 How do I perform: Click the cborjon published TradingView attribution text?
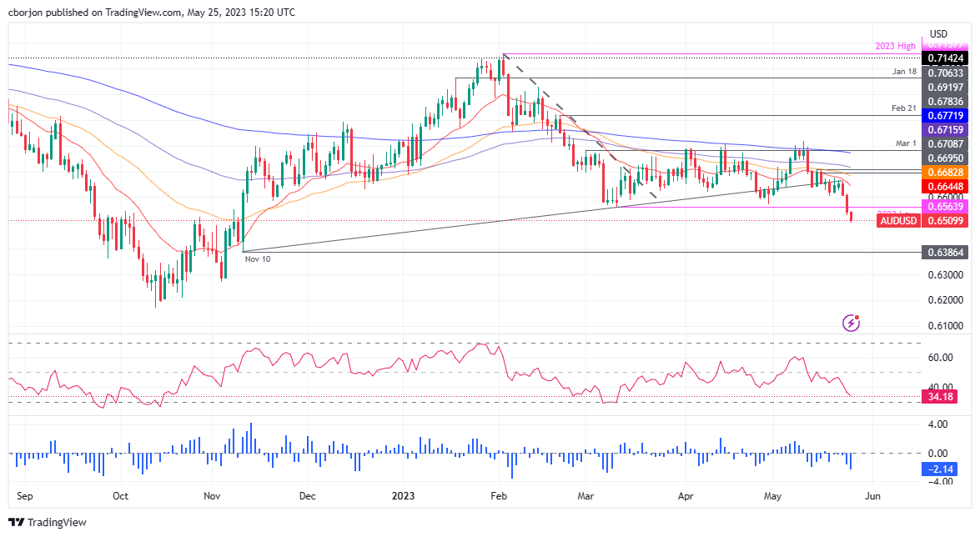152,13
